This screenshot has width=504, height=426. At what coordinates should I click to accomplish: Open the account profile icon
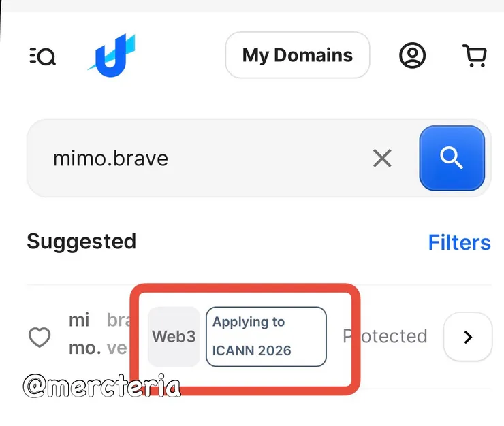412,56
